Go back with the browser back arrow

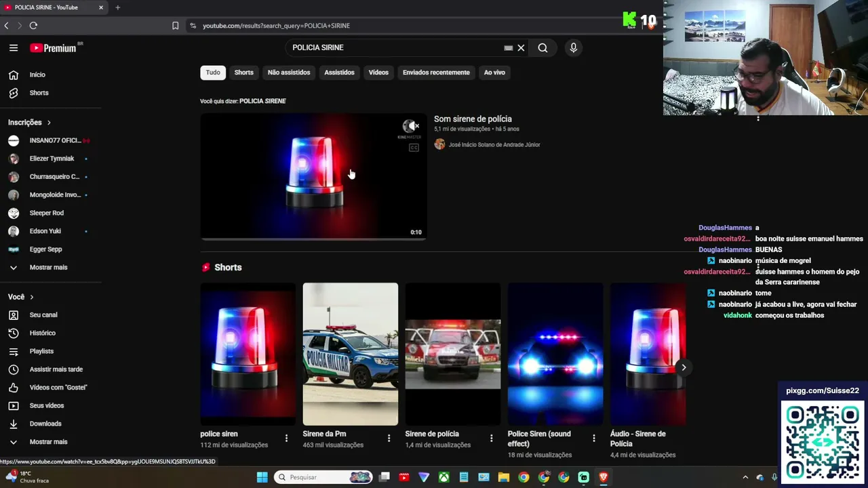(x=6, y=26)
